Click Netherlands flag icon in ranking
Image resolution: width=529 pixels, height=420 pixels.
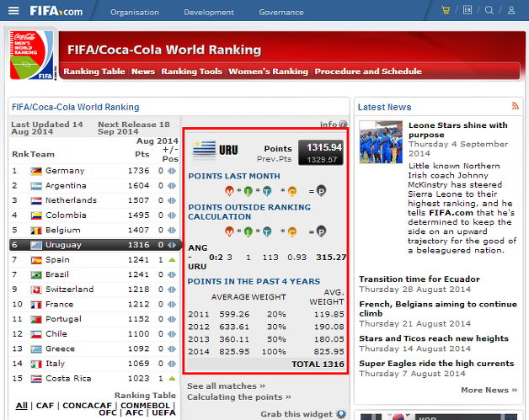pyautogui.click(x=36, y=200)
